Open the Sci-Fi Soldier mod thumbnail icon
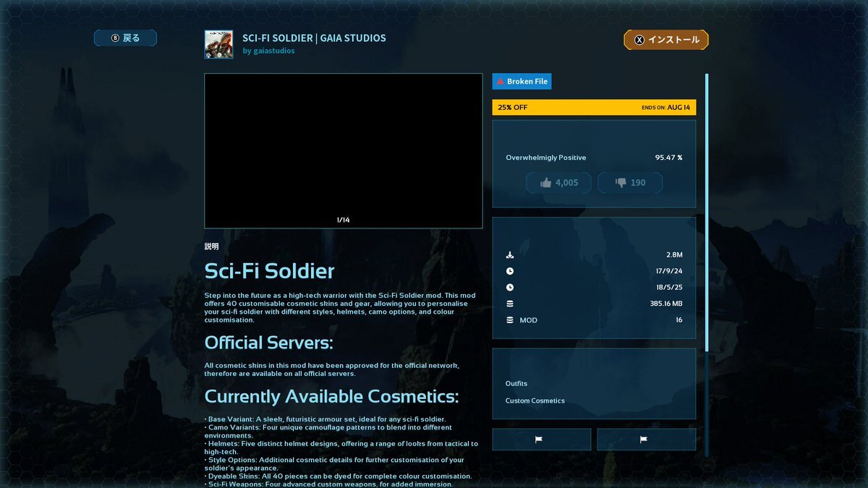 pyautogui.click(x=218, y=44)
